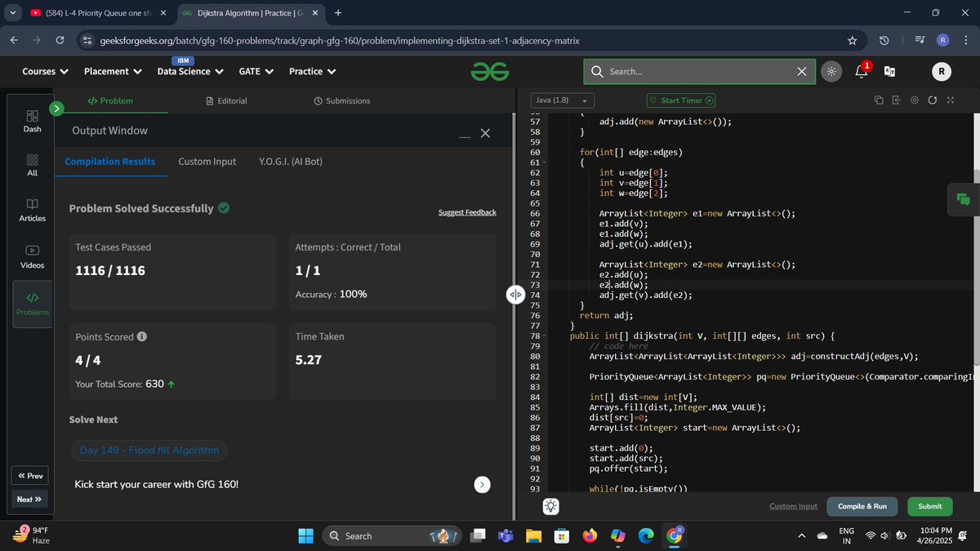Viewport: 980px width, 551px height.
Task: Open the All sidebar section
Action: pos(32,165)
